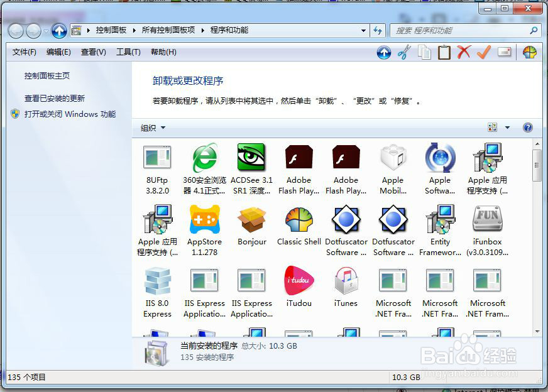The image size is (548, 392).
Task: Open the 查看(V) menu
Action: [93, 52]
